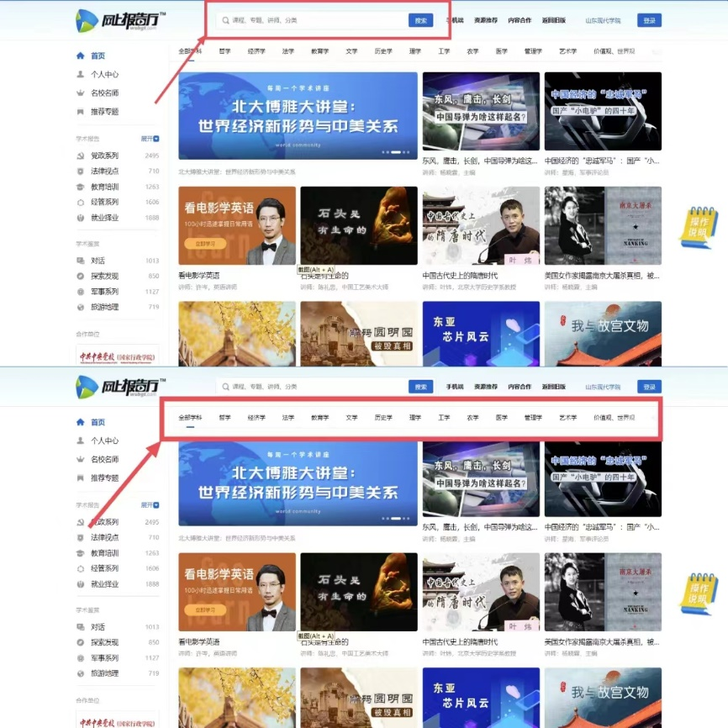Click the 推荐专题 flag icon in lower screenshot
728x728 pixels.
pos(81,477)
